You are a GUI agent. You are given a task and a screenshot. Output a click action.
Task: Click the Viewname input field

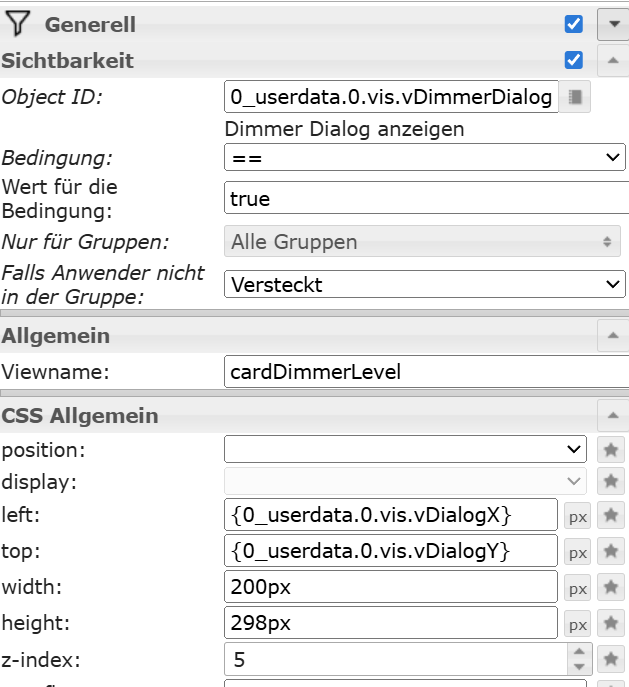424,372
